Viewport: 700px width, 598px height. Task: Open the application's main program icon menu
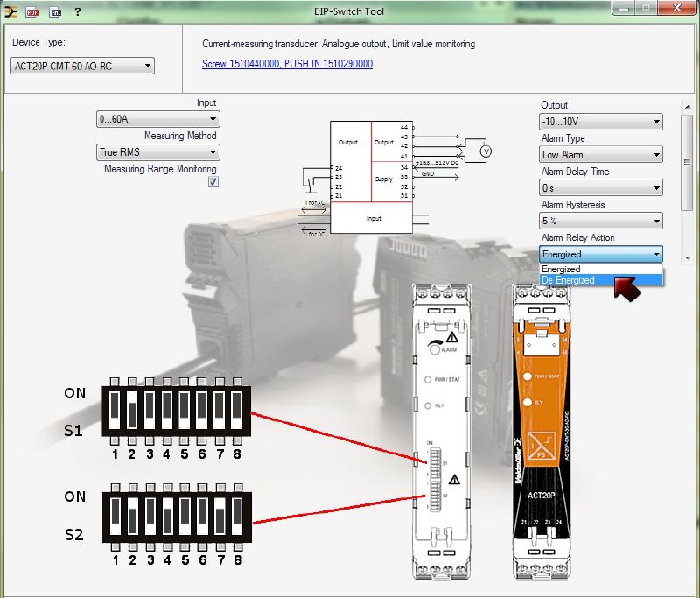(10, 11)
